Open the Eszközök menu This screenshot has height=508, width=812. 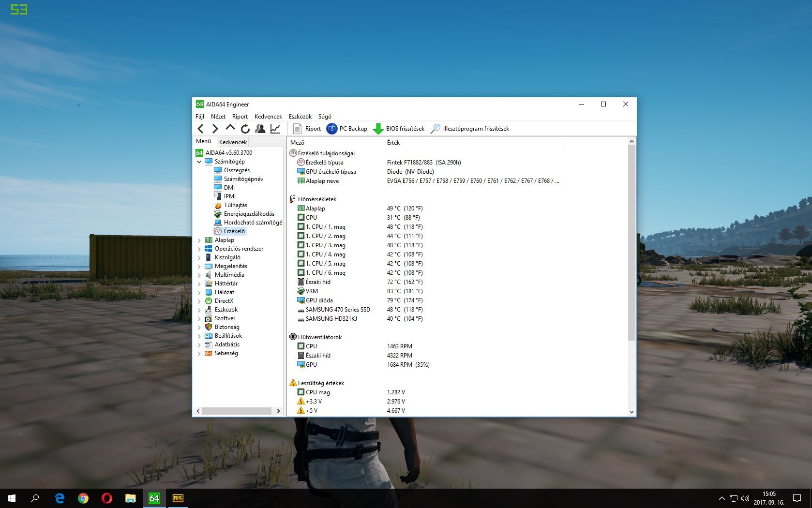pos(300,117)
